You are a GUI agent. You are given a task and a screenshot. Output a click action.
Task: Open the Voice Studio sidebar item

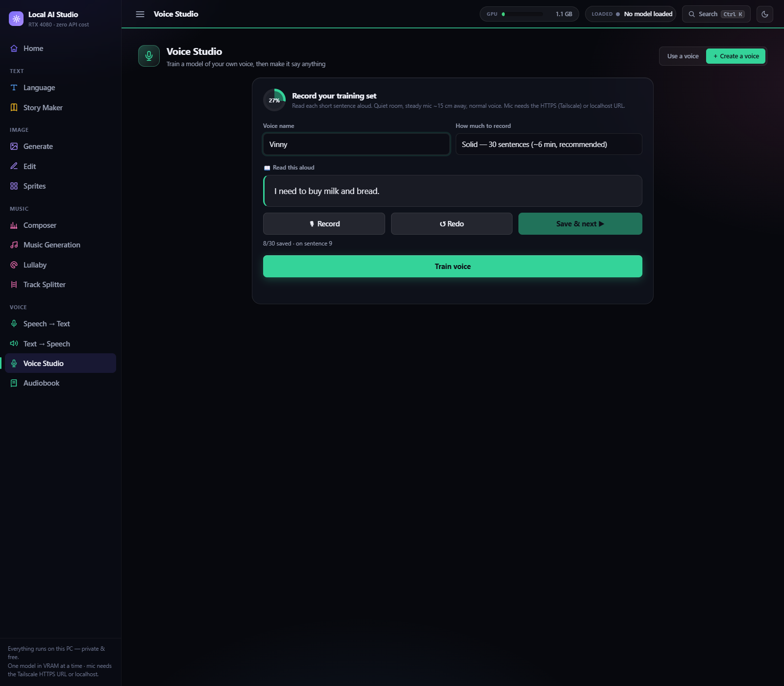60,363
